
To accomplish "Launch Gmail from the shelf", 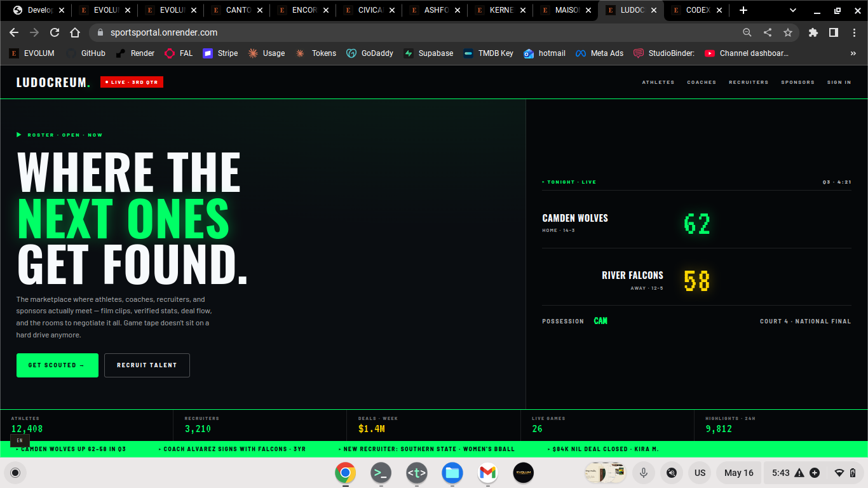I will point(487,473).
